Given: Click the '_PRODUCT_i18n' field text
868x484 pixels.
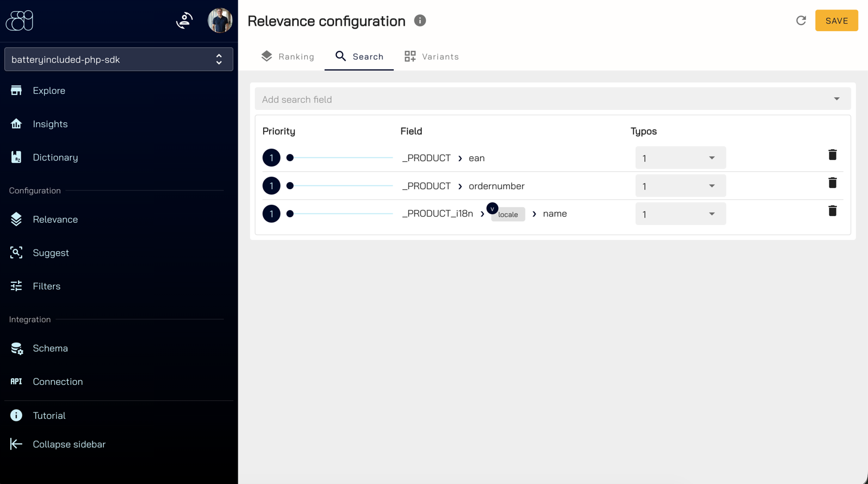Looking at the screenshot, I should coord(437,214).
